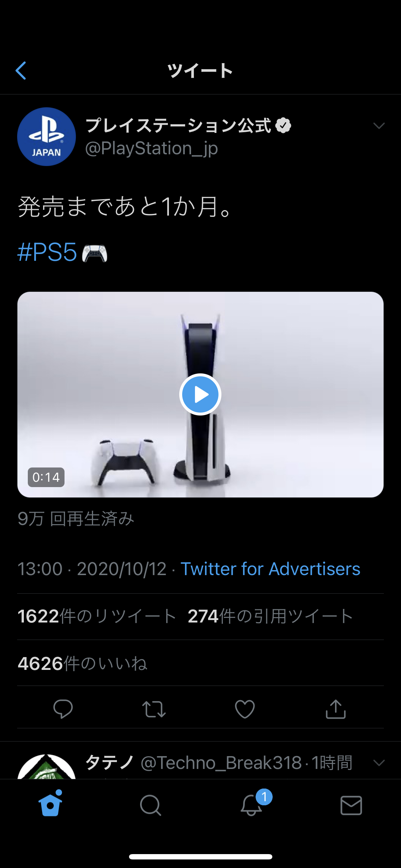Open Messages envelope icon
The height and width of the screenshot is (868, 401).
tap(351, 805)
